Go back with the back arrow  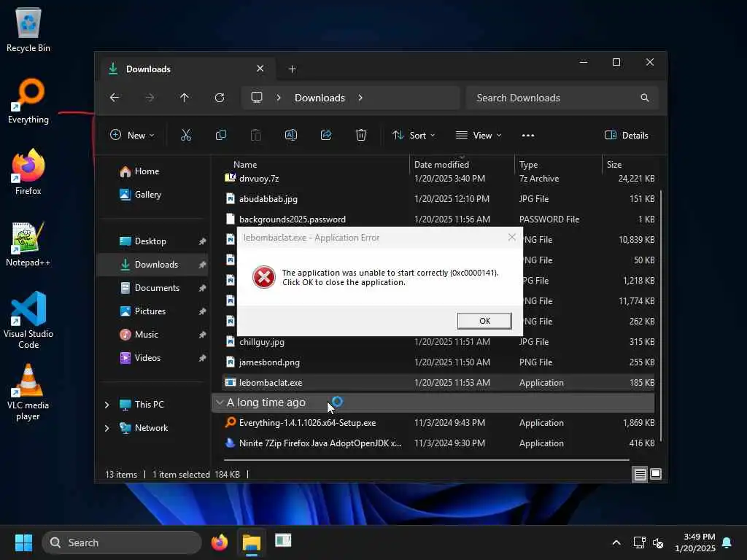tap(115, 98)
